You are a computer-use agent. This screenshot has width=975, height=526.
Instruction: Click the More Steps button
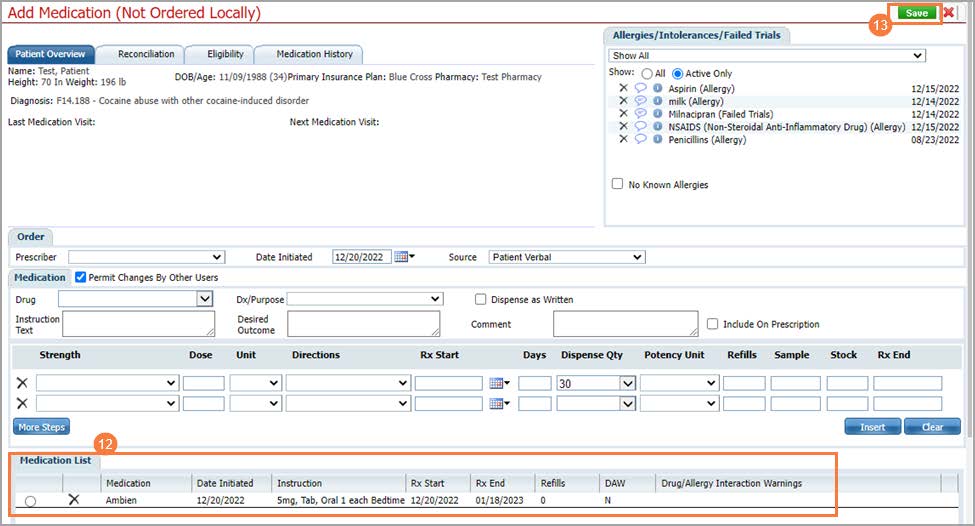pos(42,427)
